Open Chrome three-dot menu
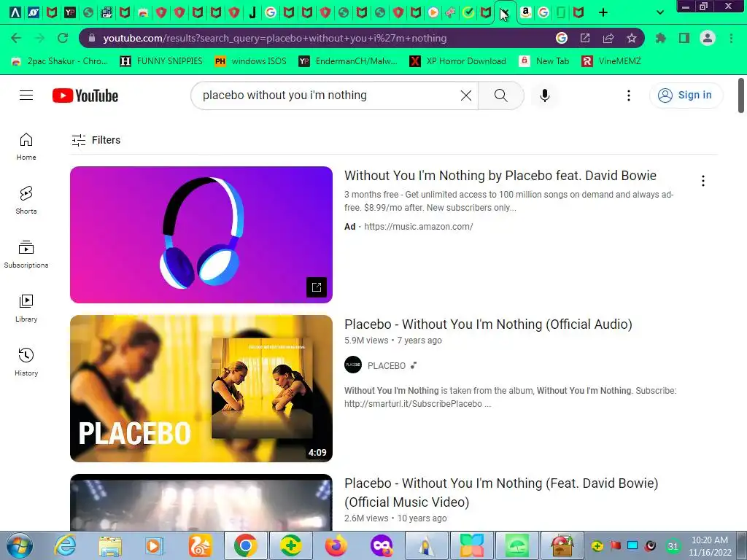The image size is (747, 560). [731, 38]
